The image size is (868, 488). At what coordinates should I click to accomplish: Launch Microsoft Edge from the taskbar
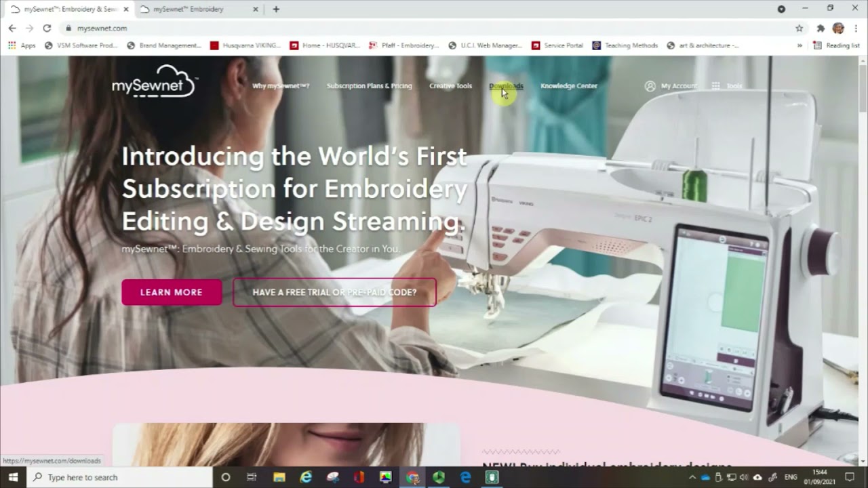[465, 477]
